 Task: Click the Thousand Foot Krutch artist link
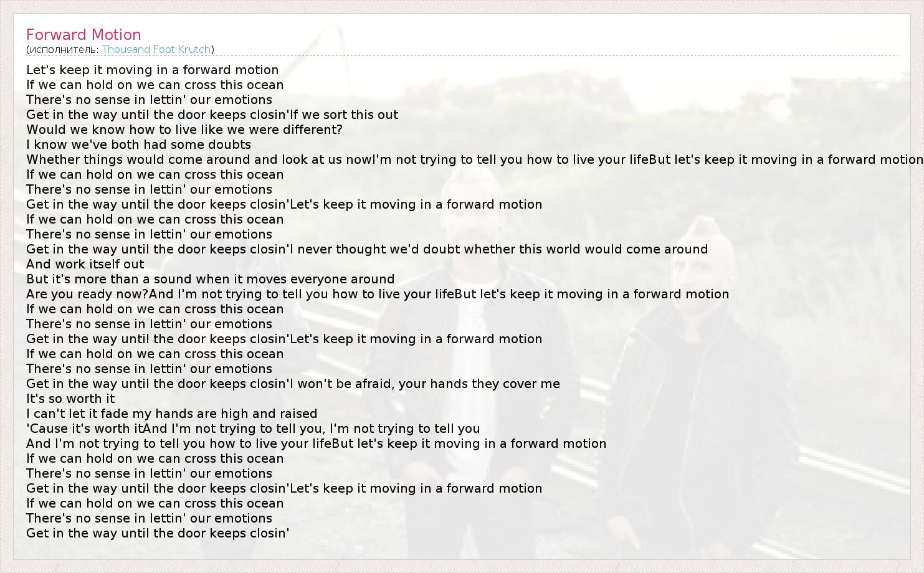tap(156, 50)
